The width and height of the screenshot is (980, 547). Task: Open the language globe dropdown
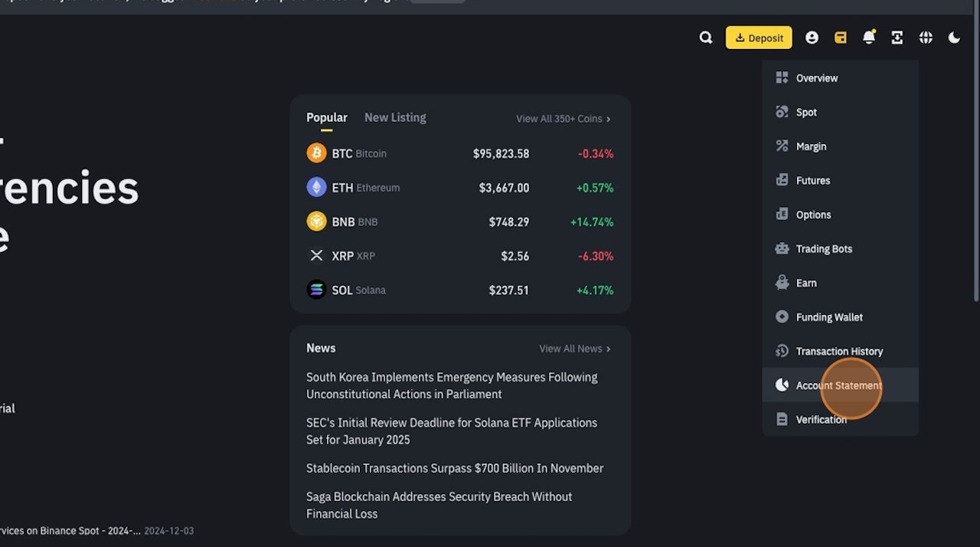click(926, 37)
